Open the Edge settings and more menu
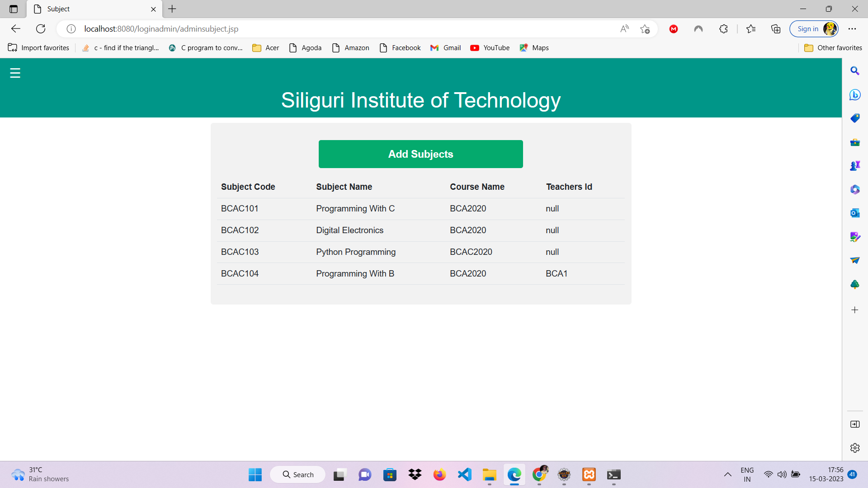This screenshot has height=488, width=868. (x=853, y=28)
